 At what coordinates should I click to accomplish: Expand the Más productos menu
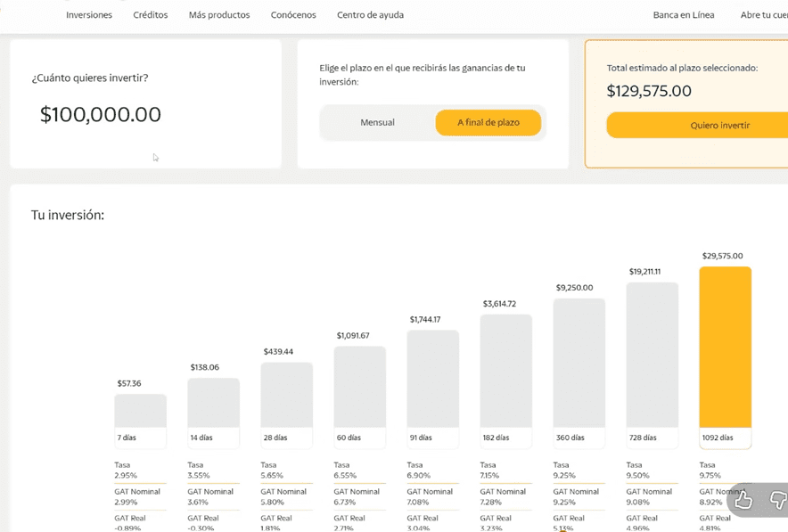click(219, 15)
